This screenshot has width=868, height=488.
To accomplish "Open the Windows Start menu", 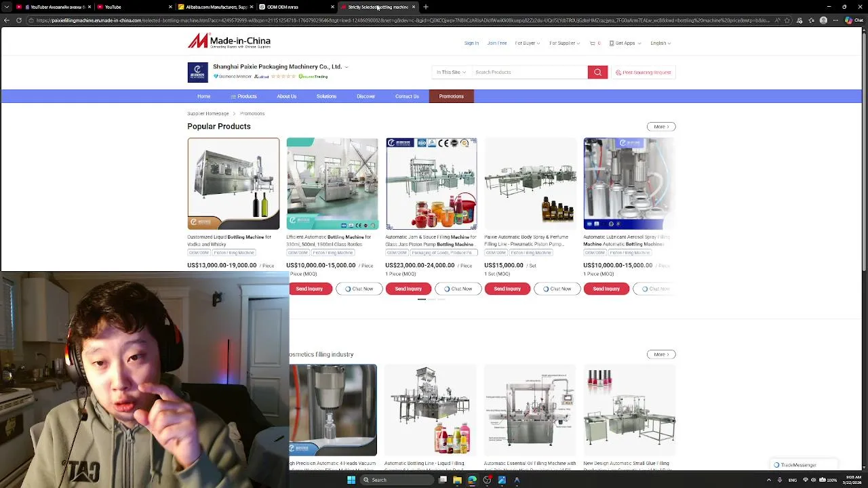I will pyautogui.click(x=351, y=480).
